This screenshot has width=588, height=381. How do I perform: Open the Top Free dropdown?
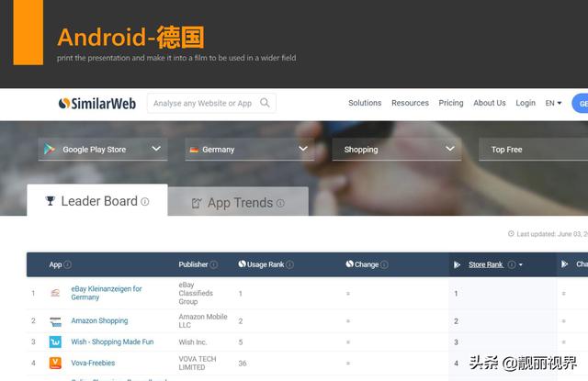click(x=533, y=150)
